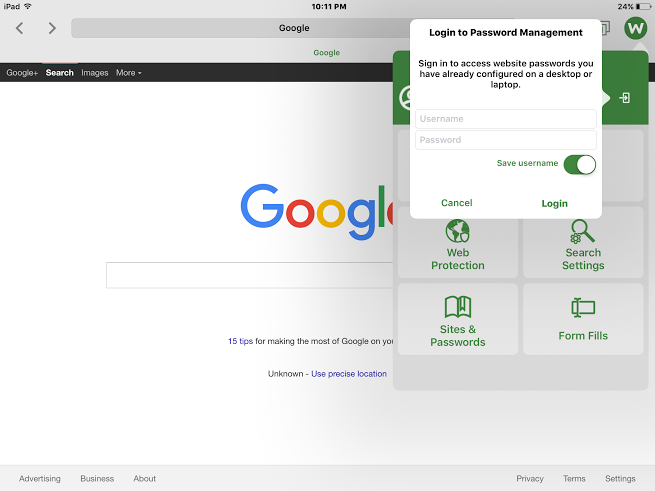
Task: Toggle the Save username switch
Action: [579, 165]
